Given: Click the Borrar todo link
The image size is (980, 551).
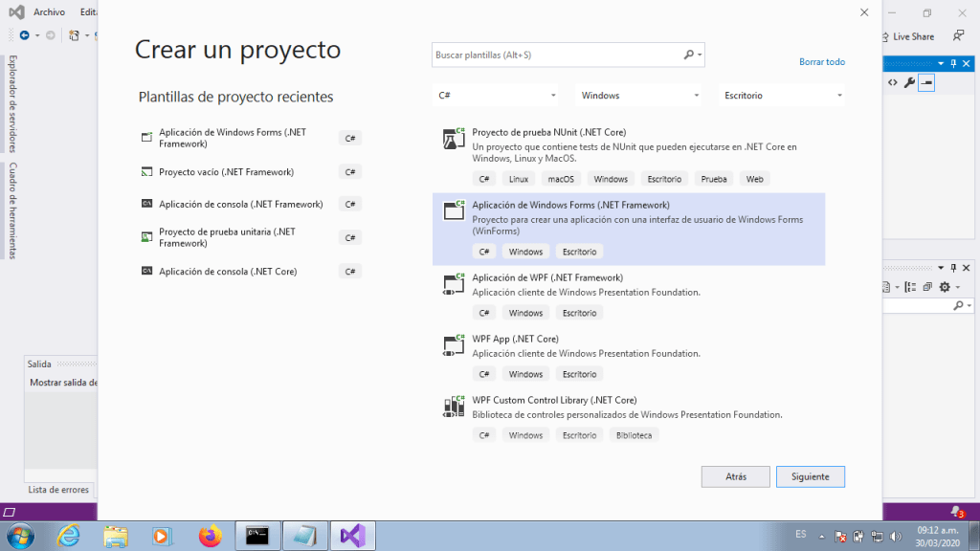Looking at the screenshot, I should (821, 62).
